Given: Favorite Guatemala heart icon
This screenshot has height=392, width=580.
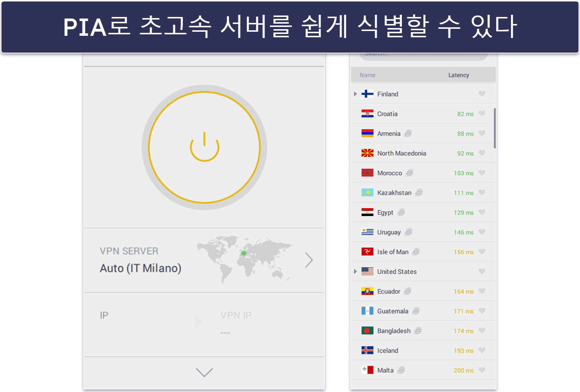Looking at the screenshot, I should click(x=482, y=311).
